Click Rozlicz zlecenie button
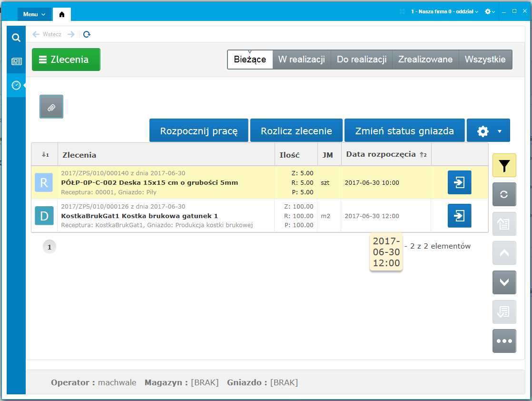532x401 pixels. pyautogui.click(x=296, y=130)
